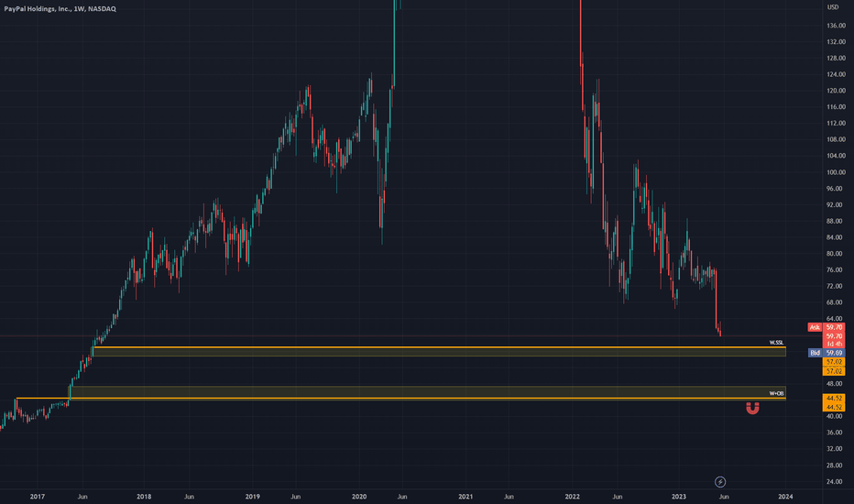This screenshot has width=854, height=504.
Task: Click the red magnet icon below W+OB zone
Action: point(752,408)
